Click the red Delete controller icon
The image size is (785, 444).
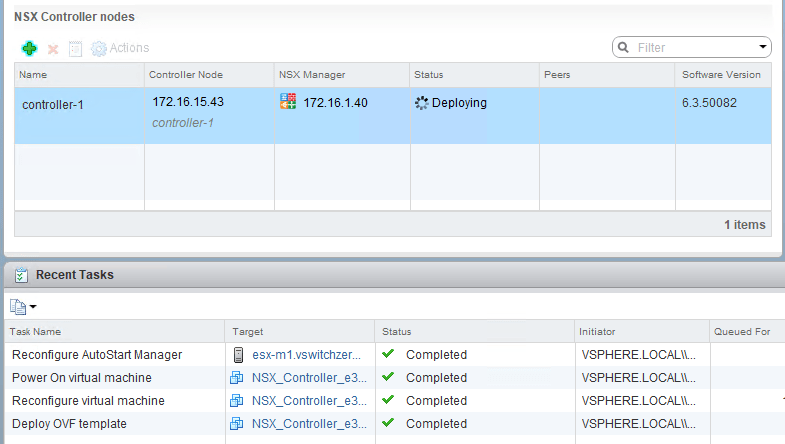click(x=53, y=49)
